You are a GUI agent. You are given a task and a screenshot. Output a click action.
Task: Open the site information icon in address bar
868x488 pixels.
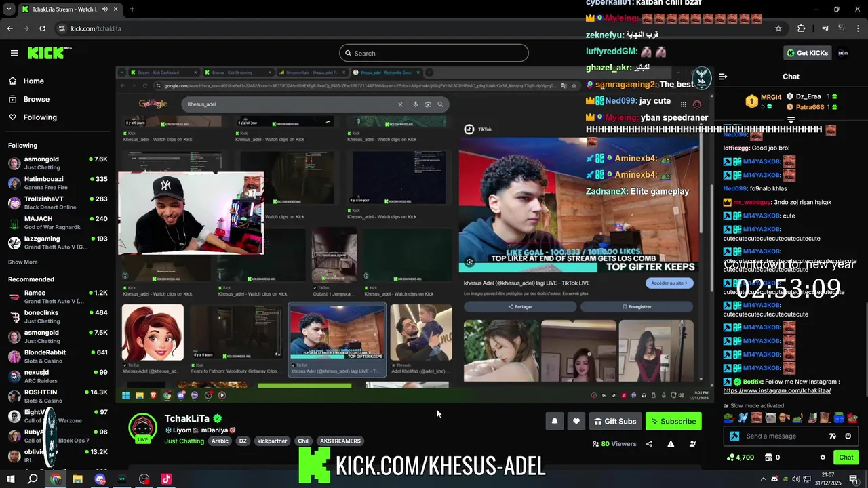[x=62, y=28]
